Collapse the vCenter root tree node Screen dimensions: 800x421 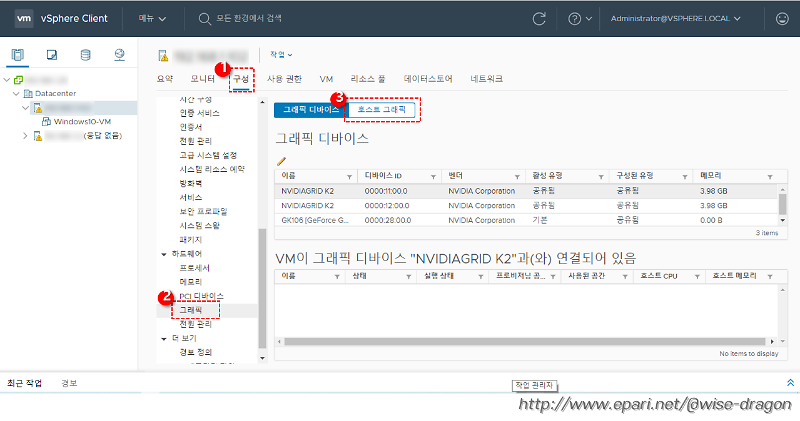(7, 80)
